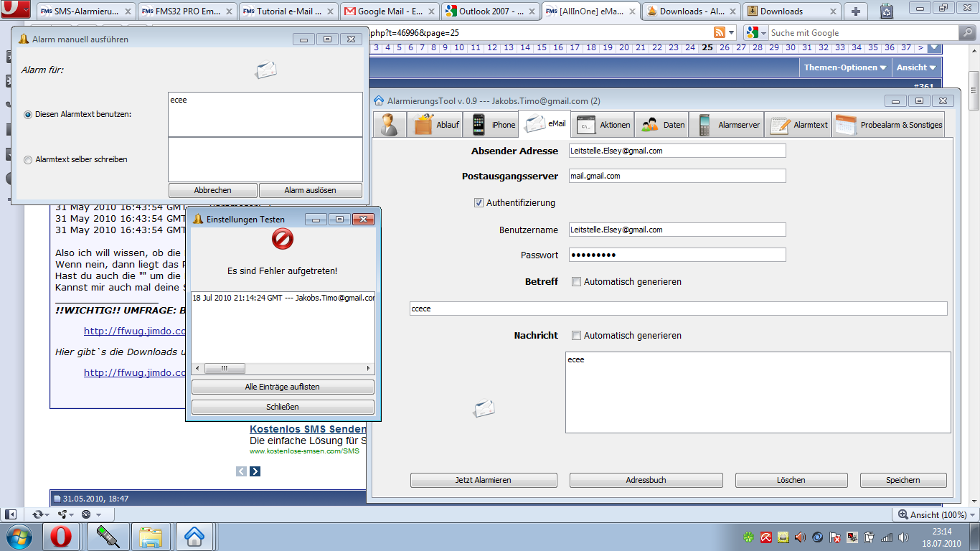Click Abbrechen in the alarm dialog
980x551 pixels.
(x=212, y=190)
